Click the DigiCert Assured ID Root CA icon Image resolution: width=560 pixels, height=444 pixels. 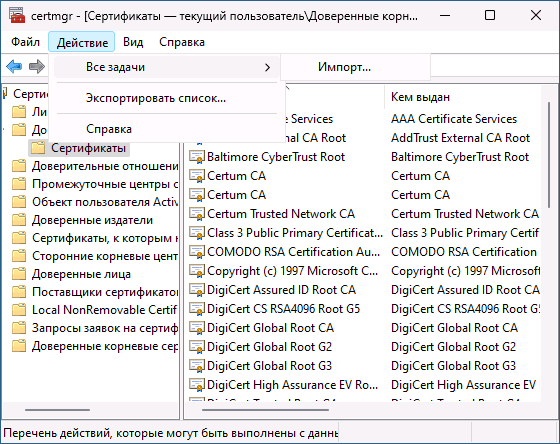tap(197, 290)
